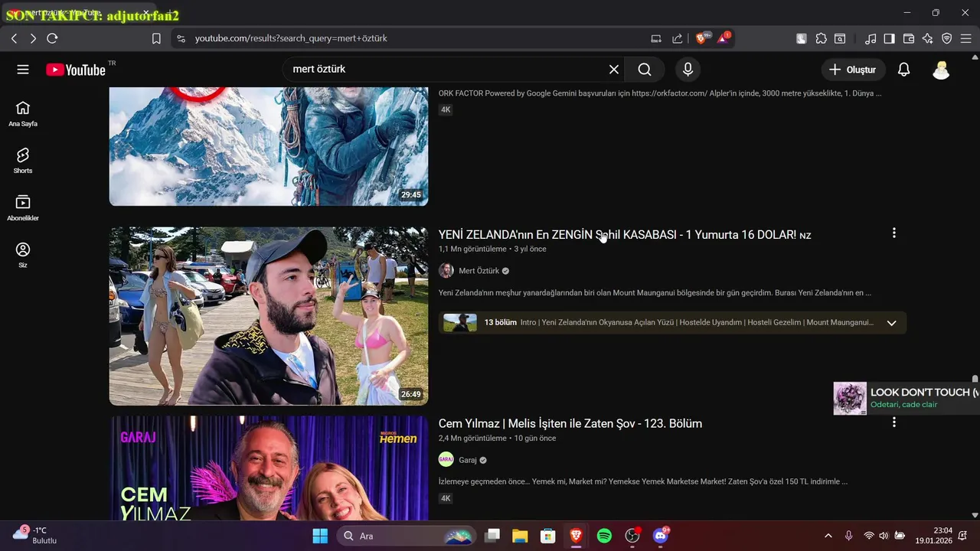This screenshot has width=980, height=551.
Task: Click the install app icon in address bar
Action: [x=656, y=38]
